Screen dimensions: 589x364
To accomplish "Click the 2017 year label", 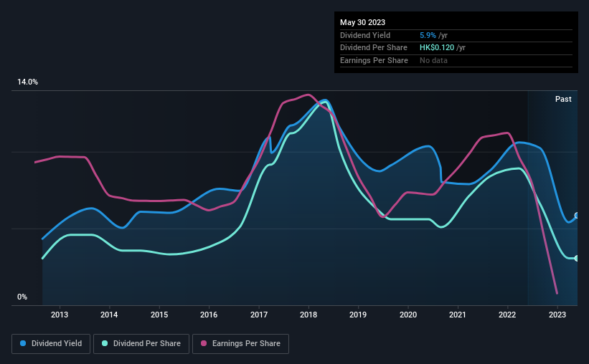I will (x=259, y=315).
